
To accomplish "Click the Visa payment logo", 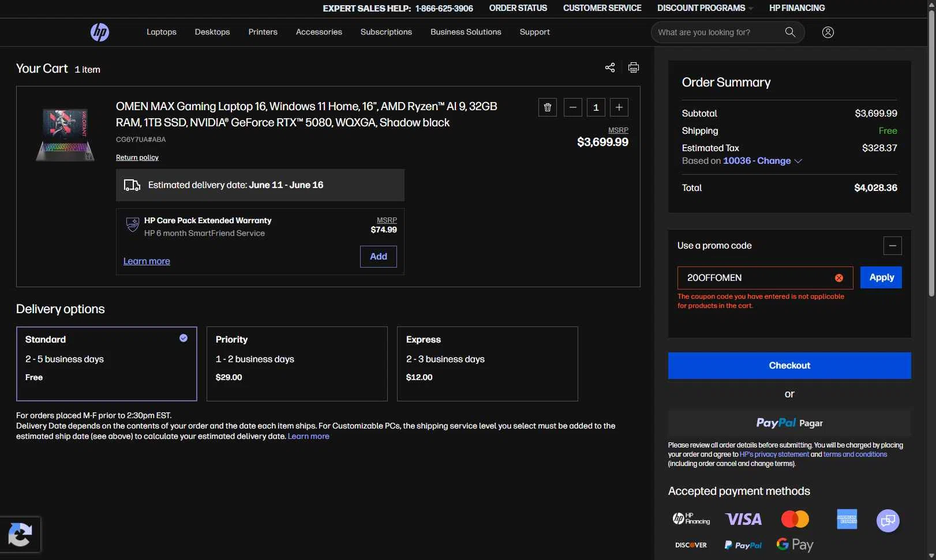I will pos(743,520).
